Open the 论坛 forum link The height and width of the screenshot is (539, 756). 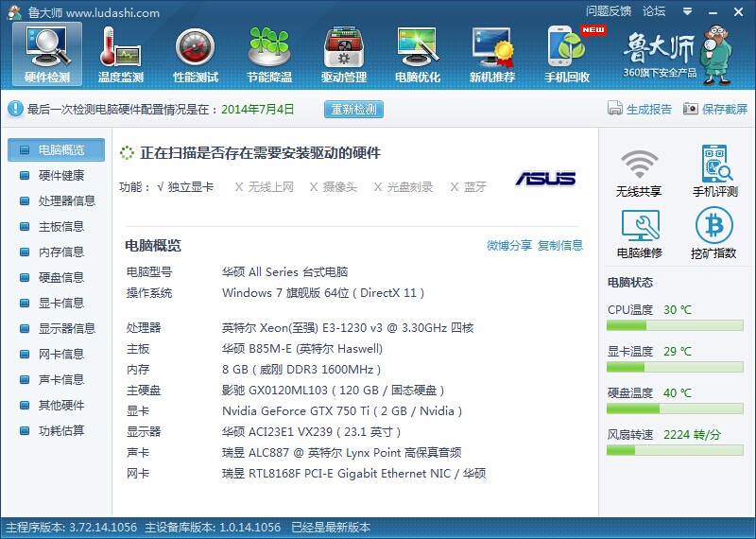click(654, 11)
